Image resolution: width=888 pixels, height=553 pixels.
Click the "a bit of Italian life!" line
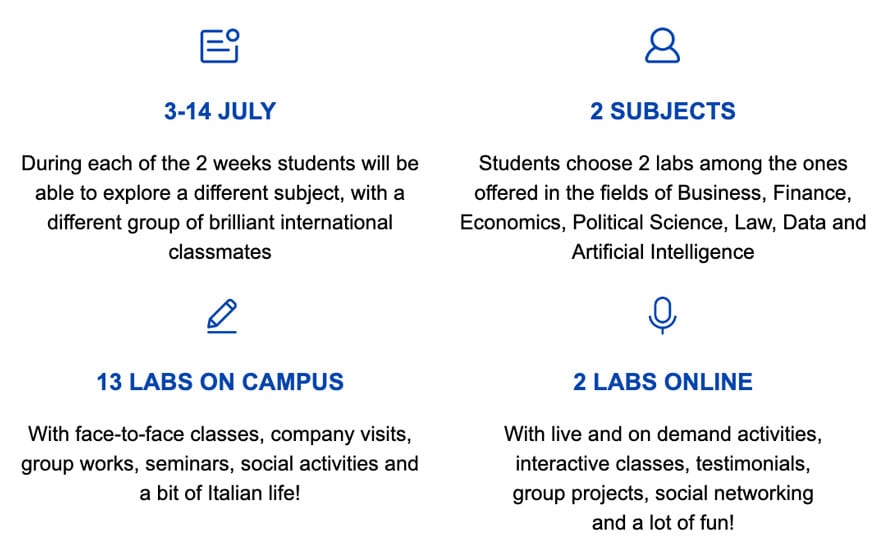220,494
